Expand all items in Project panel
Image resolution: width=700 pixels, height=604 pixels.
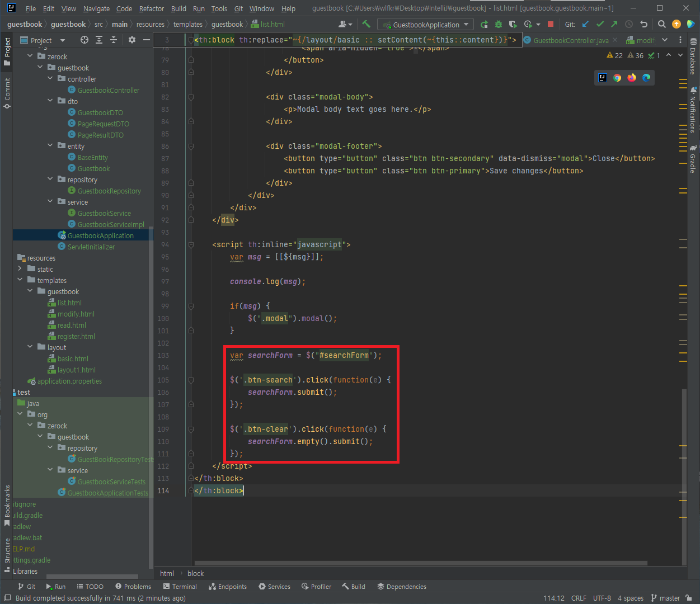(x=99, y=40)
